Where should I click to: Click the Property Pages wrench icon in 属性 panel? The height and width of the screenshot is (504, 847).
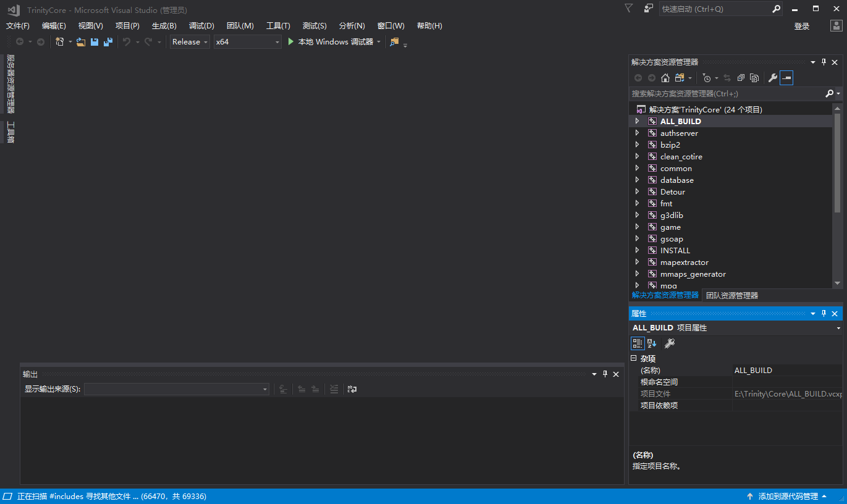coord(669,343)
